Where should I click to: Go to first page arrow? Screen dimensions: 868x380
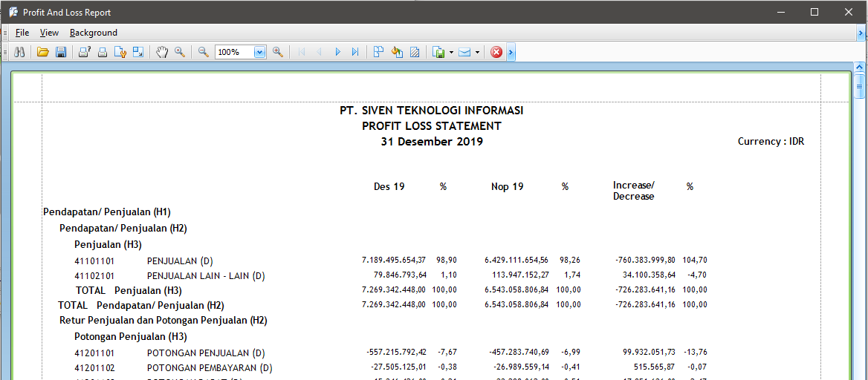point(301,52)
